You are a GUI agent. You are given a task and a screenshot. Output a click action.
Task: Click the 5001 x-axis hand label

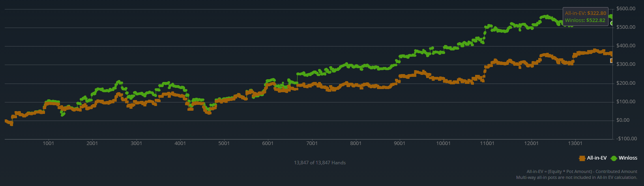(x=224, y=143)
